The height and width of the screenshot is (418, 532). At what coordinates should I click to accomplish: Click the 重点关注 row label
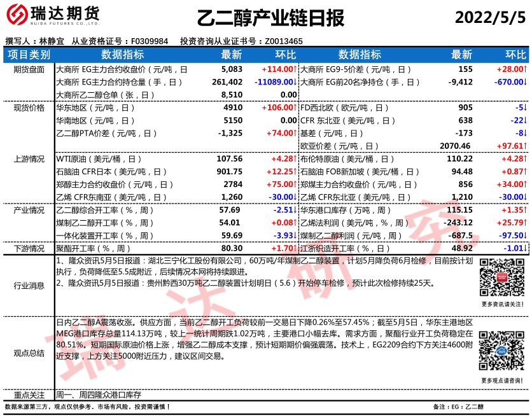point(29,395)
